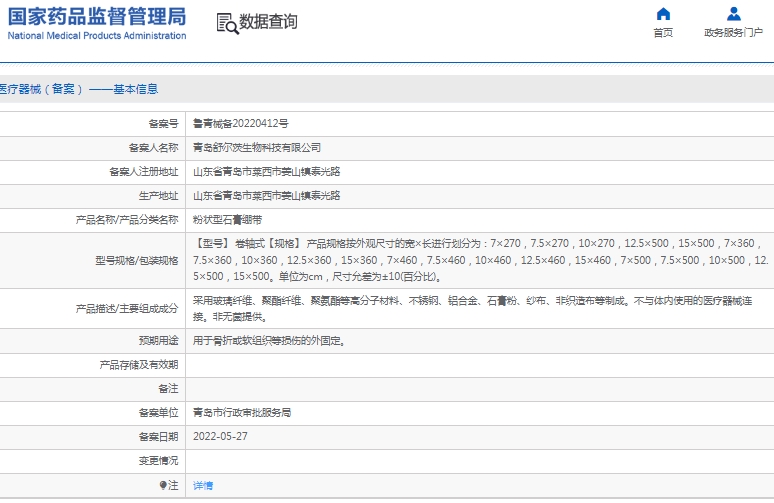
Task: Click the 备案人注册地址 label
Action: (x=144, y=172)
